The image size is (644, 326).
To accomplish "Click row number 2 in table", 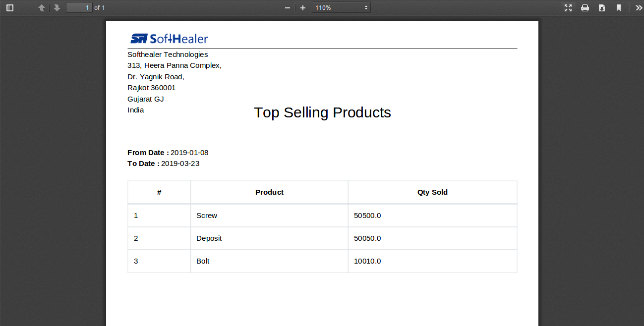I will click(x=136, y=238).
